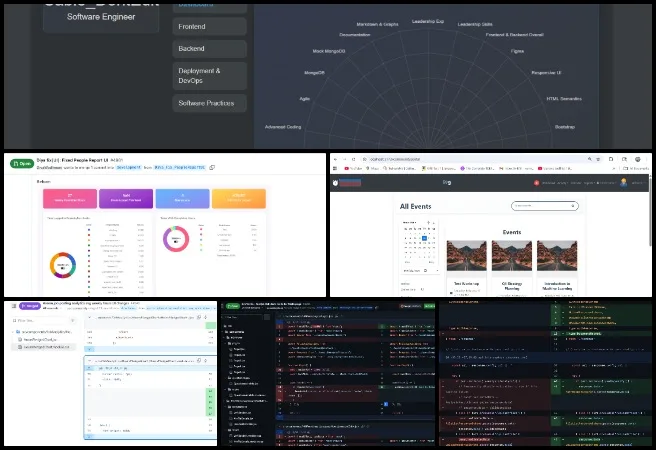Click the blue summary card in report
Viewport: 656px width, 450px height.
182,198
